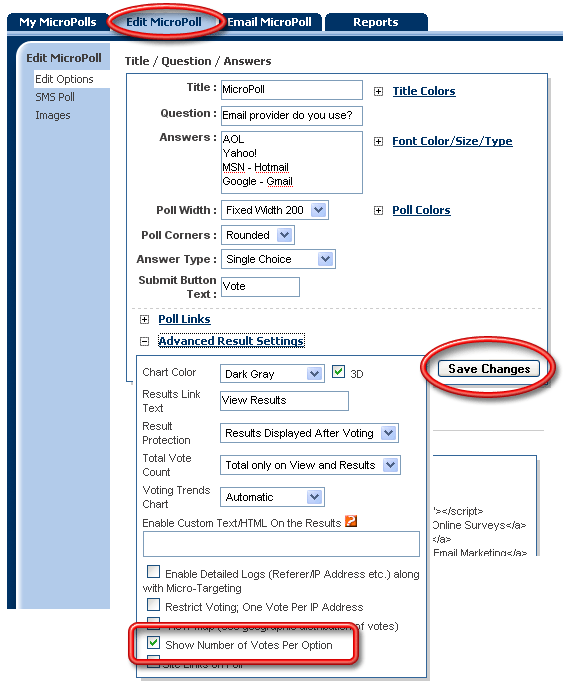Open SMS Poll in sidebar
Image resolution: width=567 pixels, height=686 pixels.
[x=55, y=97]
